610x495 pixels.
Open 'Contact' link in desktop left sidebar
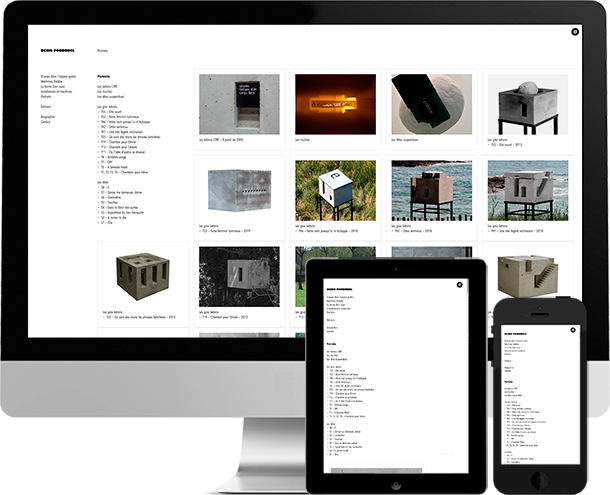click(x=47, y=120)
